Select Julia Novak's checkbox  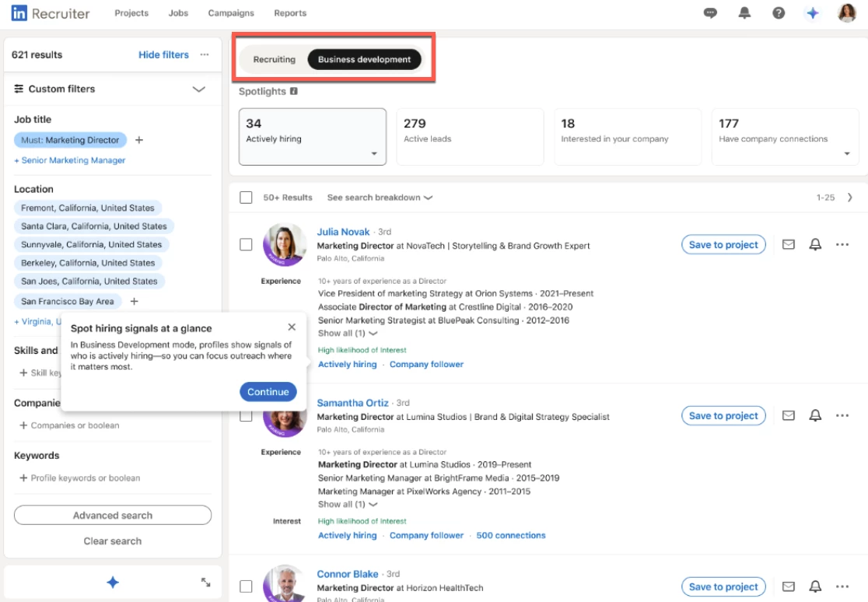(246, 245)
